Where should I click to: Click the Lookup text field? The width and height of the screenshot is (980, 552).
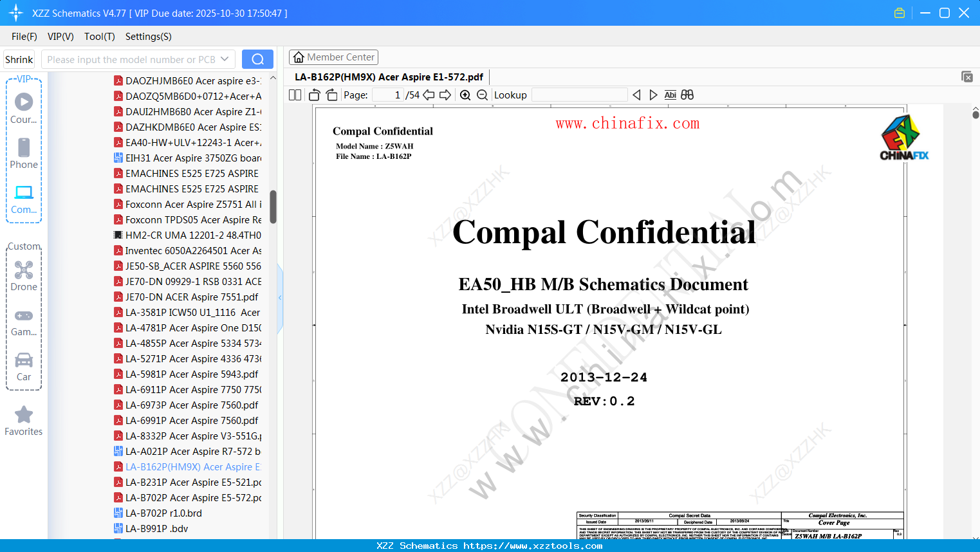click(x=579, y=95)
